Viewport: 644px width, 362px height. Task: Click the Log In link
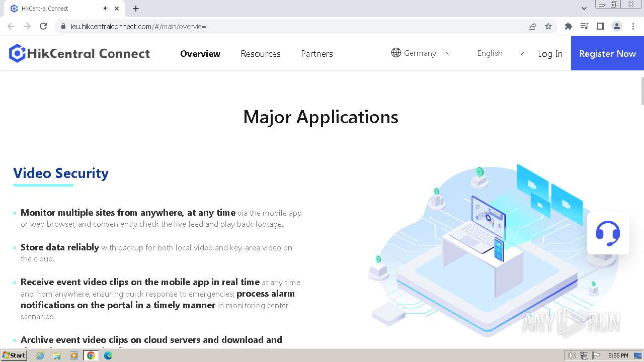(x=550, y=53)
